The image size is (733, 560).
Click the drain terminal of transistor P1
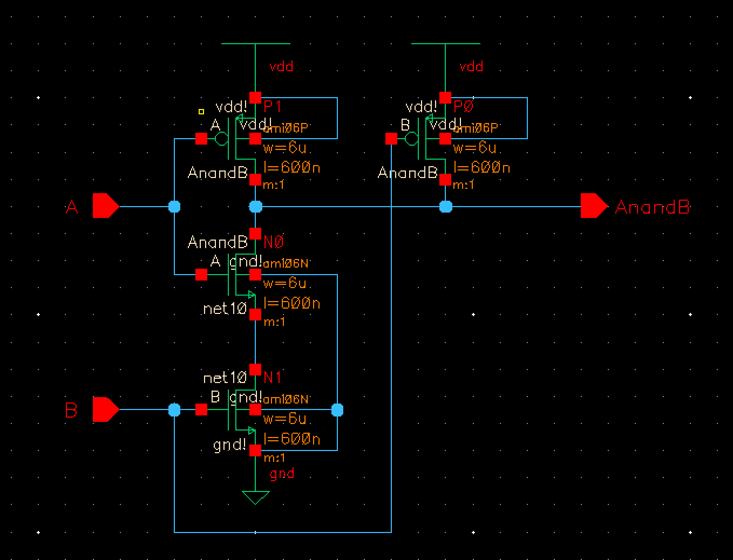256,180
